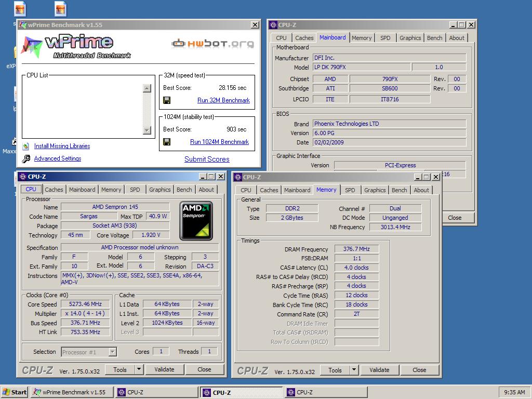Click the NB Frequency value 3013.4 MHz

pos(395,227)
